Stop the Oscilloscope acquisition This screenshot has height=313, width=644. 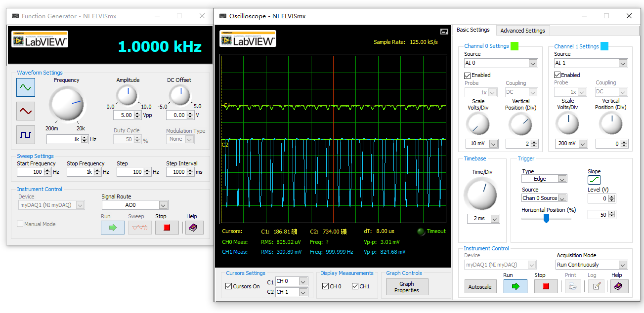(x=546, y=286)
